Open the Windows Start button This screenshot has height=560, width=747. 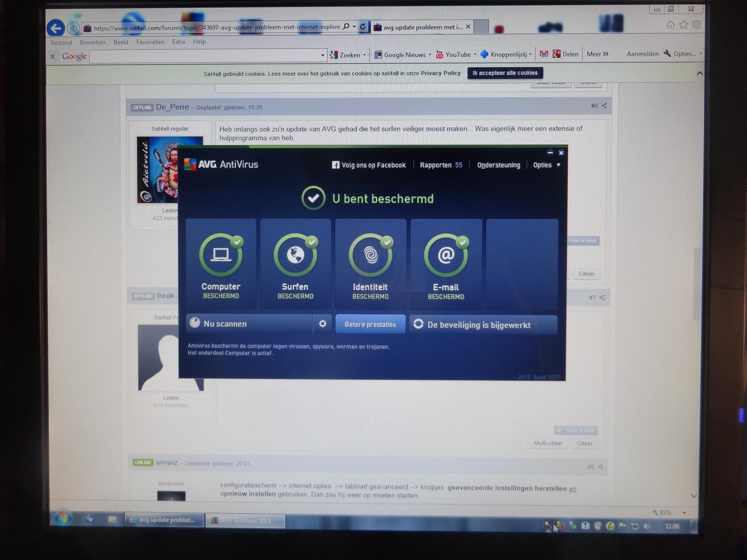[63, 518]
